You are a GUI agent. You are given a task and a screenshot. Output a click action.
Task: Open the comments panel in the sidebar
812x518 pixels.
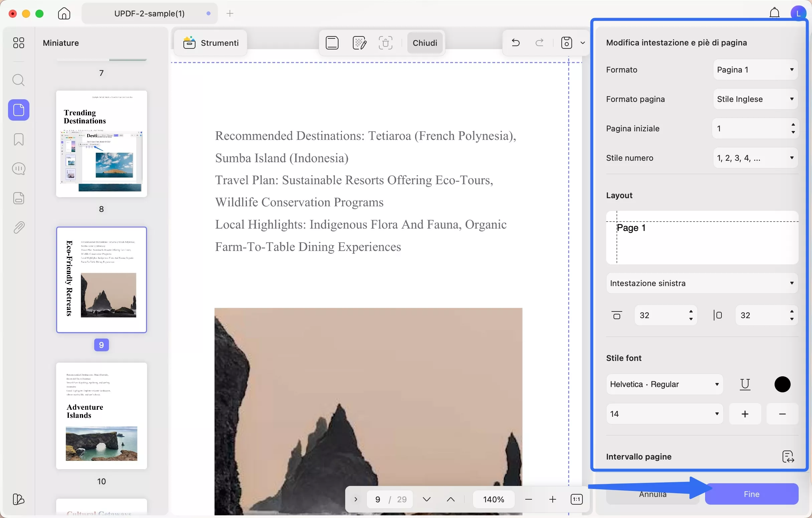(x=19, y=168)
